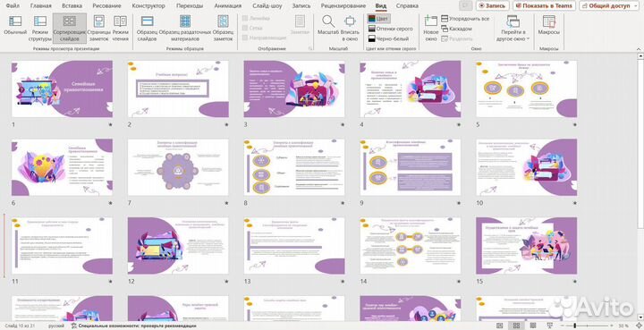
Task: Open the Рецензирование tab
Action: tap(343, 5)
